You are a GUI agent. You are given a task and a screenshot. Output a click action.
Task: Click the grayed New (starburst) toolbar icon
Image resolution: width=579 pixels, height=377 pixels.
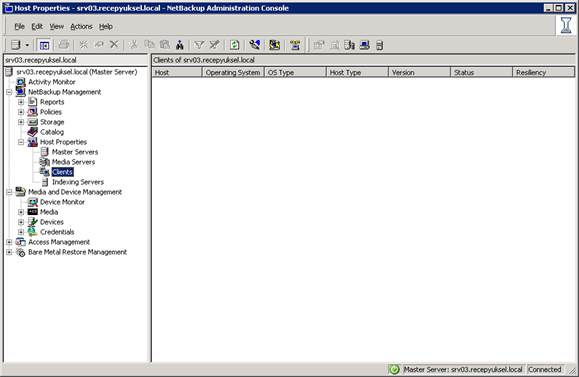coord(83,45)
